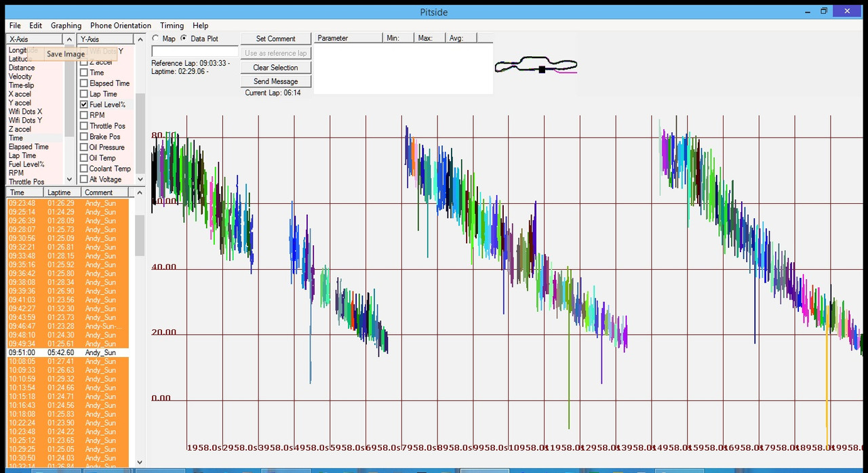Open the Edit menu
The image size is (868, 473).
35,26
